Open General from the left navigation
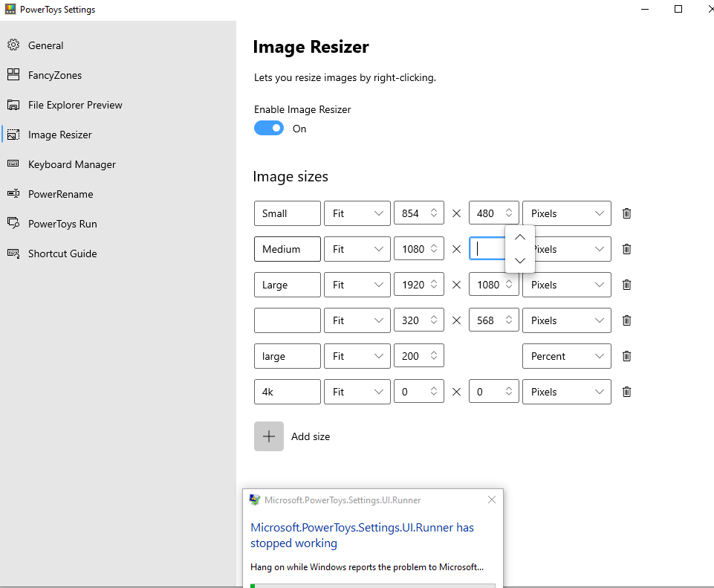 [45, 45]
